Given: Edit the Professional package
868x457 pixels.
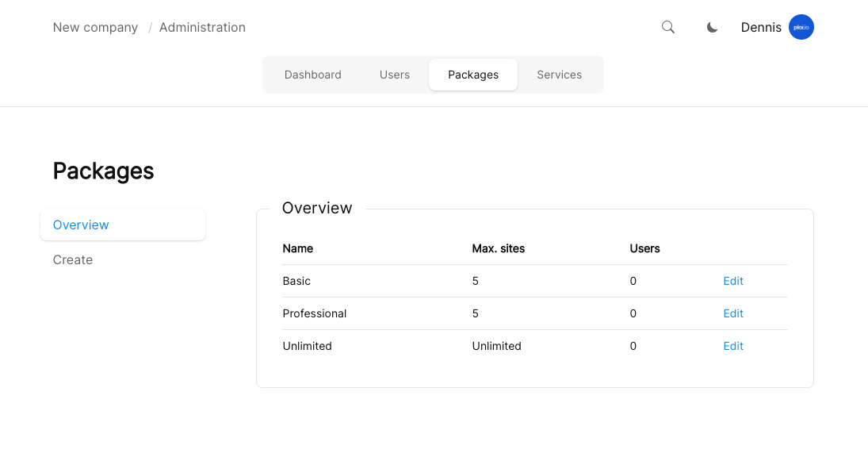Looking at the screenshot, I should point(733,313).
